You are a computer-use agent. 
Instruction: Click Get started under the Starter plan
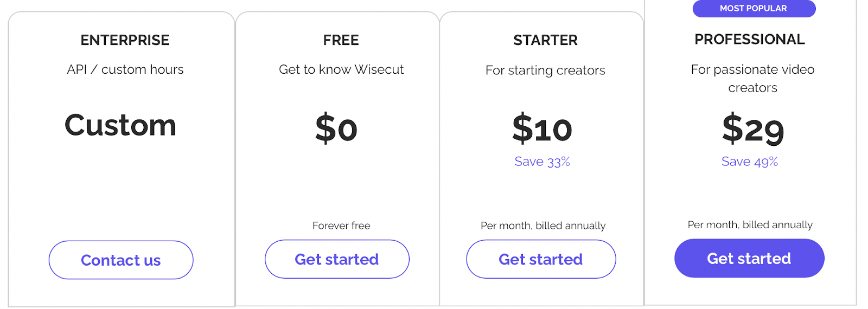pos(541,259)
